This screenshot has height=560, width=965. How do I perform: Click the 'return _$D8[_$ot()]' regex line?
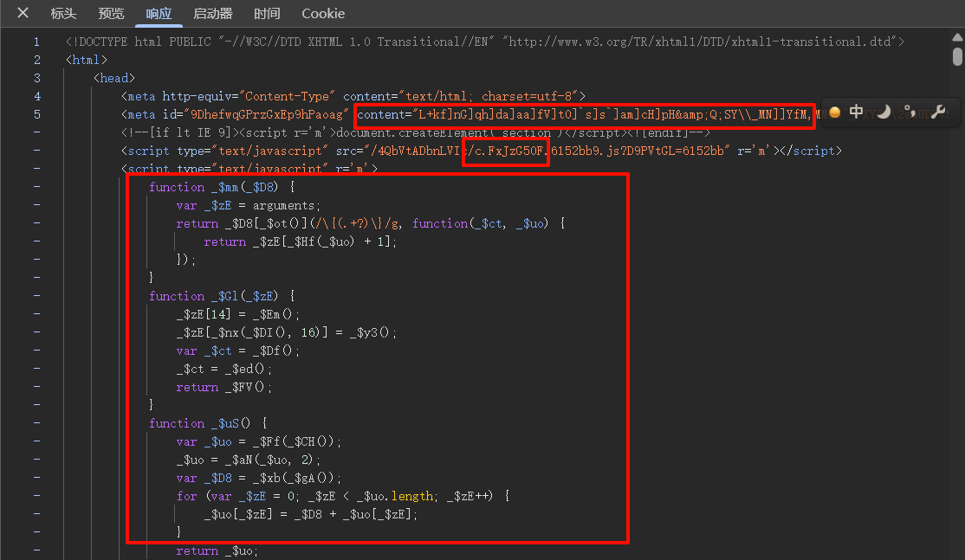tap(371, 223)
